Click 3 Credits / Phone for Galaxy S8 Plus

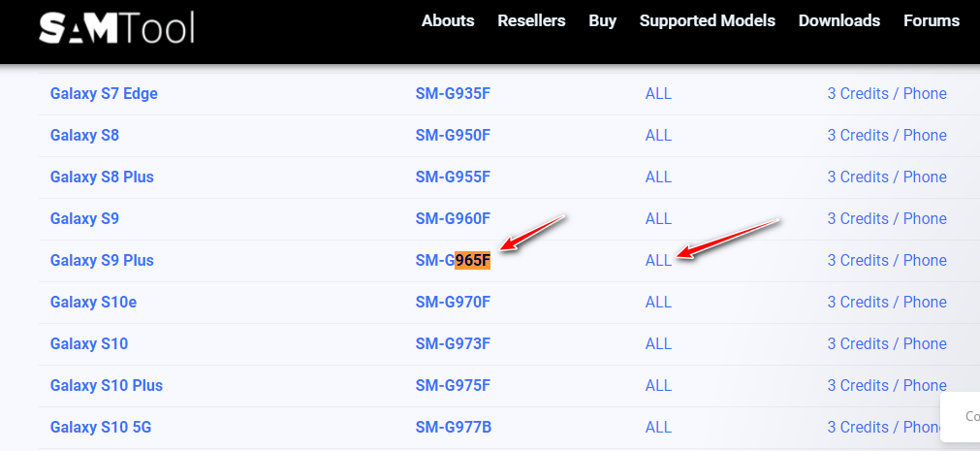pyautogui.click(x=887, y=177)
